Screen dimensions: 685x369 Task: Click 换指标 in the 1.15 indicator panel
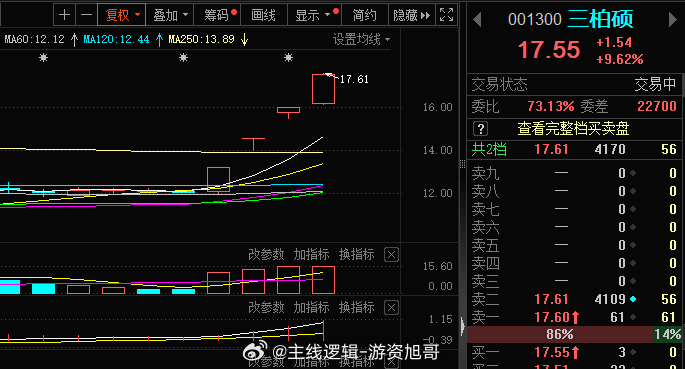point(356,307)
